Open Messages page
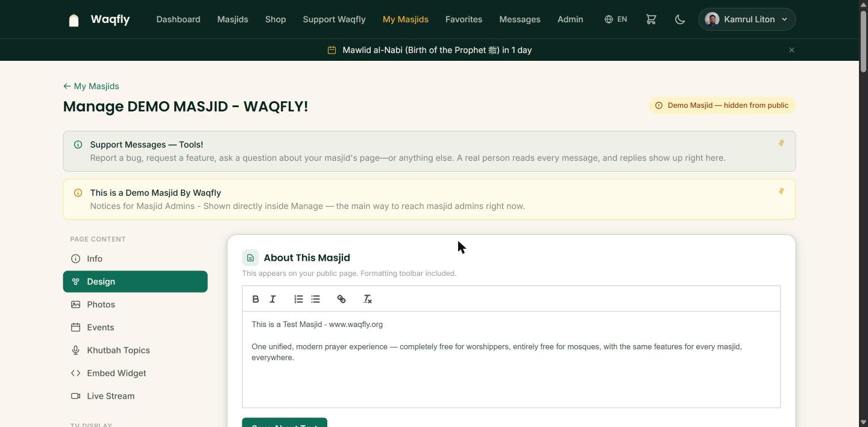 pyautogui.click(x=520, y=19)
